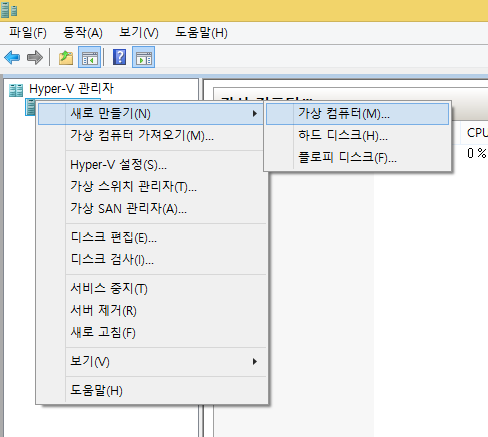
Task: Choose 가상 컴퓨터 가져오기(M)...
Action: pos(151,136)
